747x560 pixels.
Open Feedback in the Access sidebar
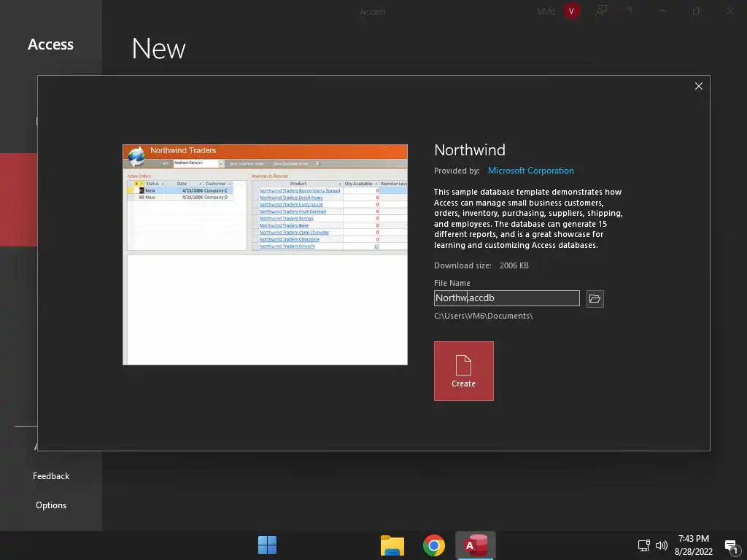51,476
